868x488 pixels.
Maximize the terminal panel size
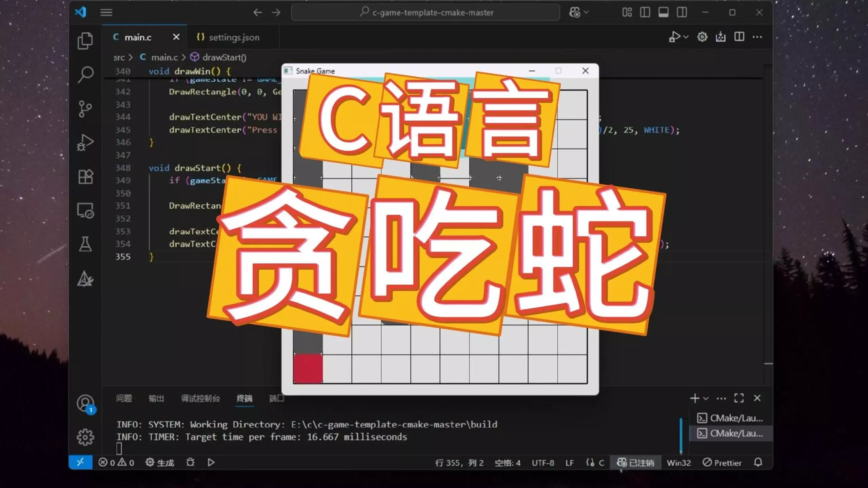(739, 398)
